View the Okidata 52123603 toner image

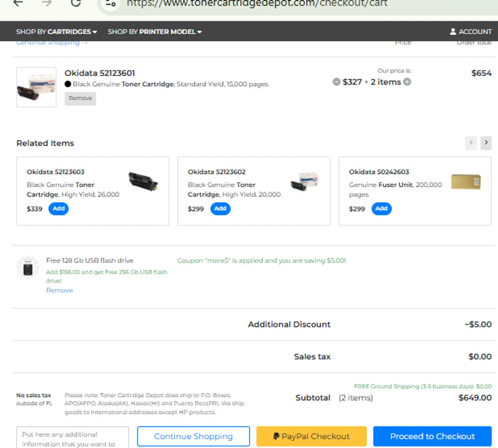(x=143, y=182)
